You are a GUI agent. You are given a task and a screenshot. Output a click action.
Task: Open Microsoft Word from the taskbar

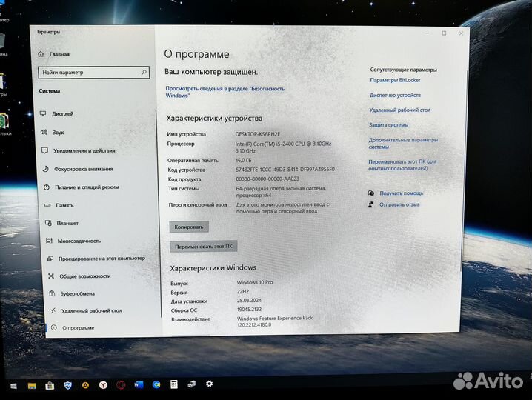tap(139, 384)
